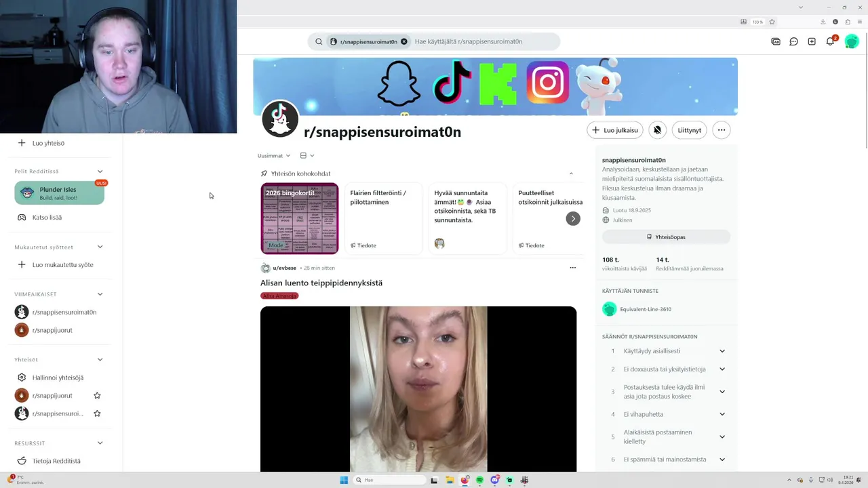Open the Reddit advertise (AD) icon
Screen dimensions: 868x488
click(776, 41)
